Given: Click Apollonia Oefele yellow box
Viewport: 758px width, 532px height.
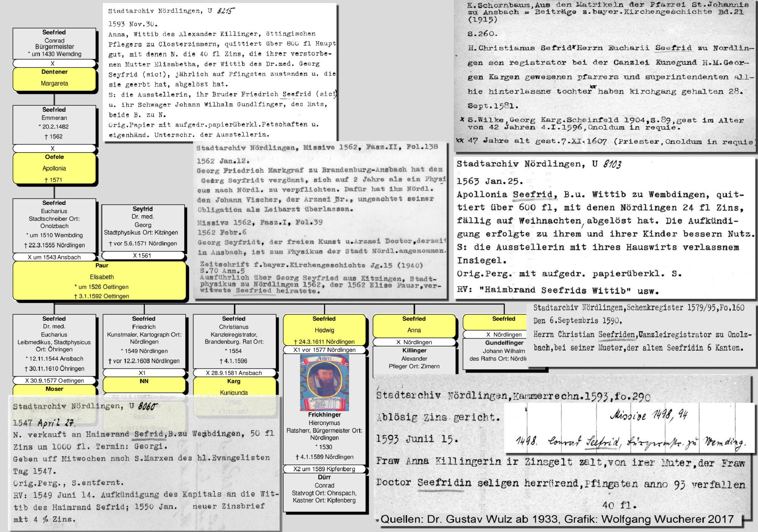Looking at the screenshot, I should tap(54, 168).
